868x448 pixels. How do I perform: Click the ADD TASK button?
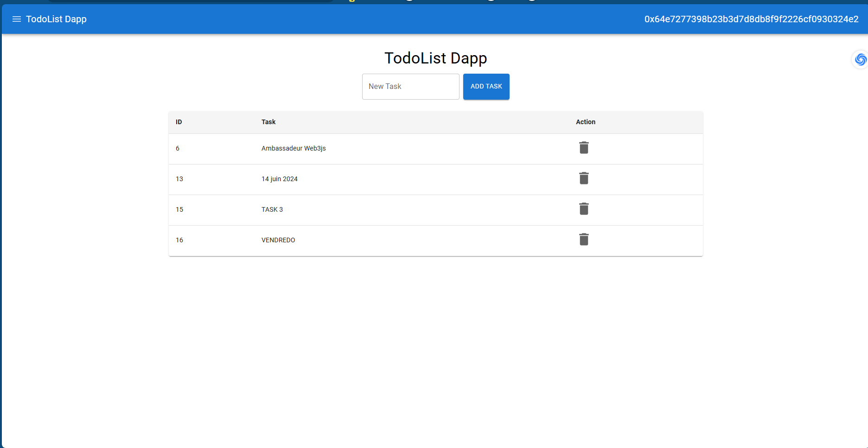486,87
